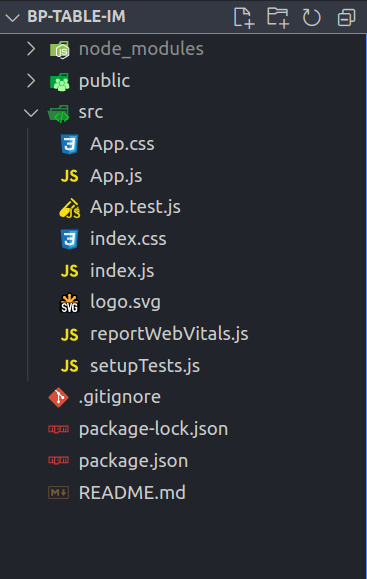The image size is (367, 579).
Task: Click the git icon next to .gitignore
Action: 58,397
